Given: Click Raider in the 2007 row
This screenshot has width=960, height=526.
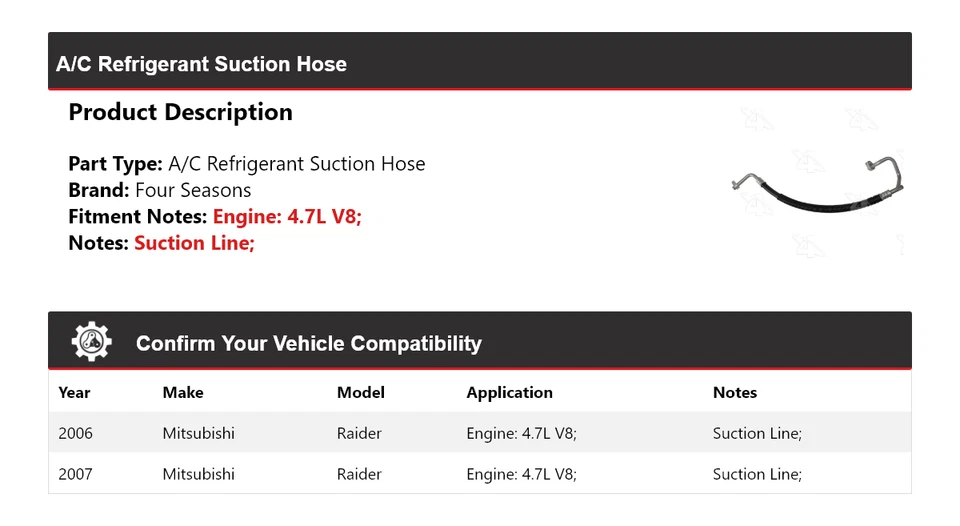Looking at the screenshot, I should (x=359, y=474).
